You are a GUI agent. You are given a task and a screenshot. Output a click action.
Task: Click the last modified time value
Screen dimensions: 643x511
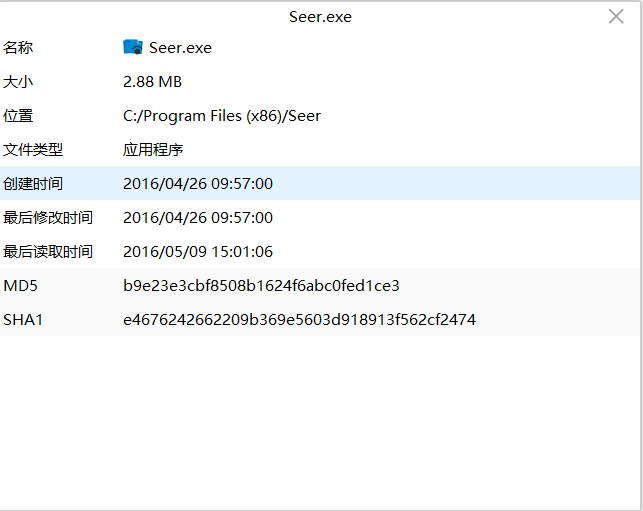coord(198,217)
